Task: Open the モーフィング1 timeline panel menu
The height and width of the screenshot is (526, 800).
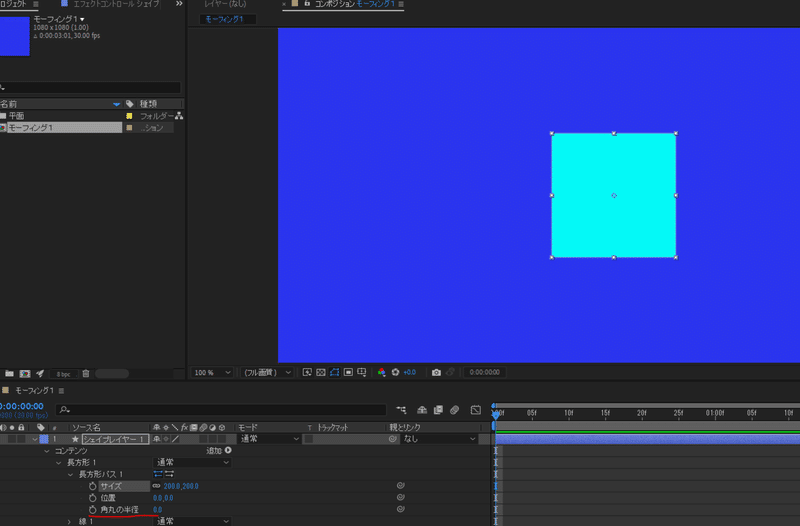Action: tap(62, 391)
